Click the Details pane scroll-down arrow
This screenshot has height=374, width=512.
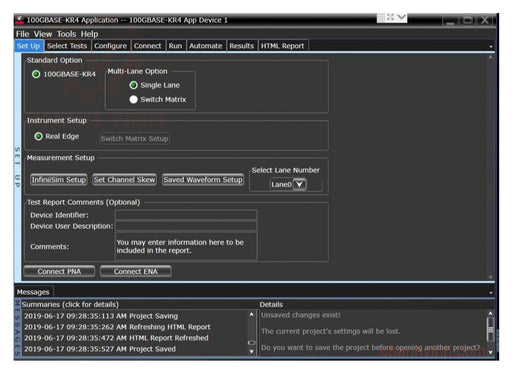point(490,352)
